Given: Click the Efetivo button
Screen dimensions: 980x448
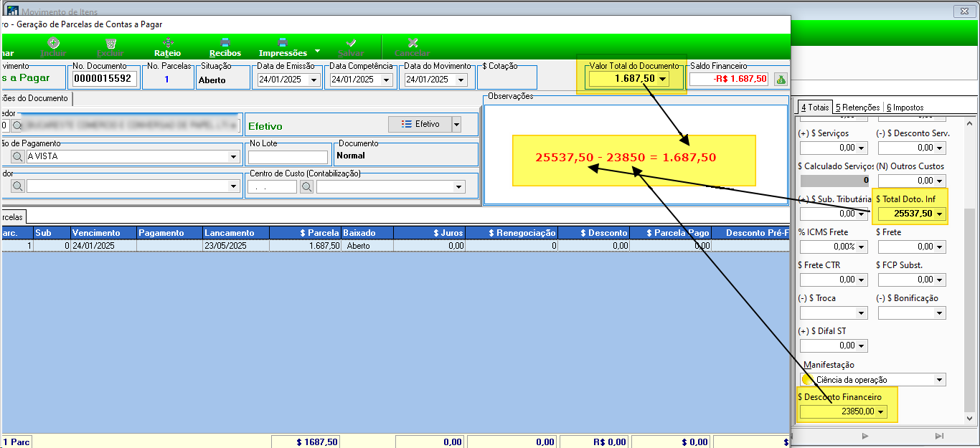Looking at the screenshot, I should point(420,124).
